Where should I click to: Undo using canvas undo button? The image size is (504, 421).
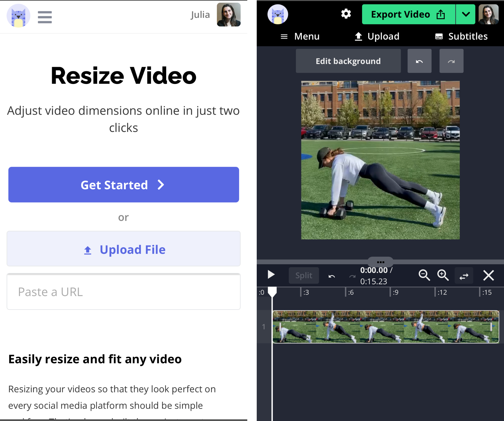point(419,61)
